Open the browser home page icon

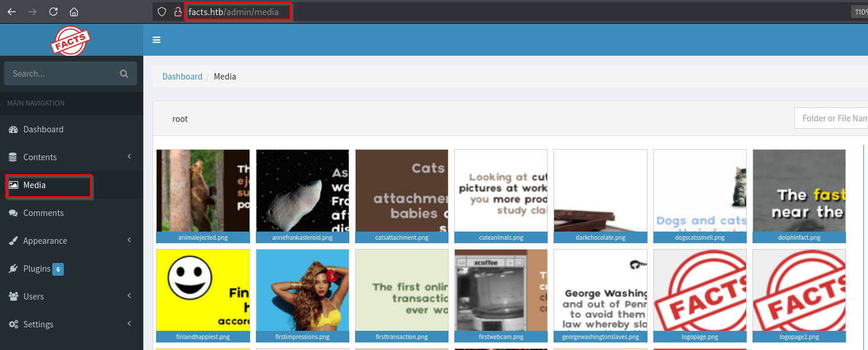point(74,12)
